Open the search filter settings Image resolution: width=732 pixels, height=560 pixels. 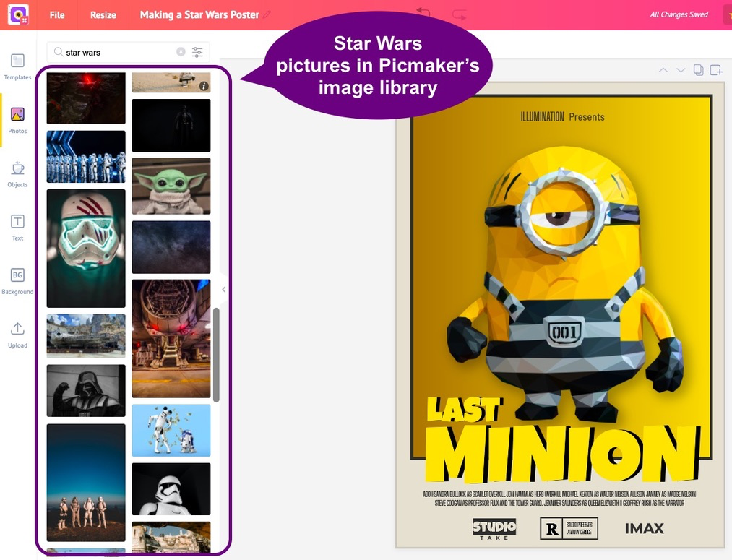click(197, 52)
